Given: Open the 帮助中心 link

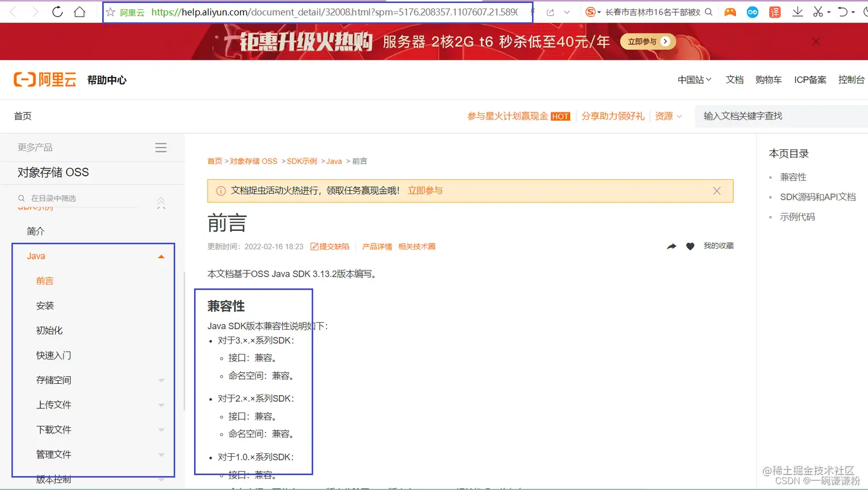Looking at the screenshot, I should (x=107, y=80).
